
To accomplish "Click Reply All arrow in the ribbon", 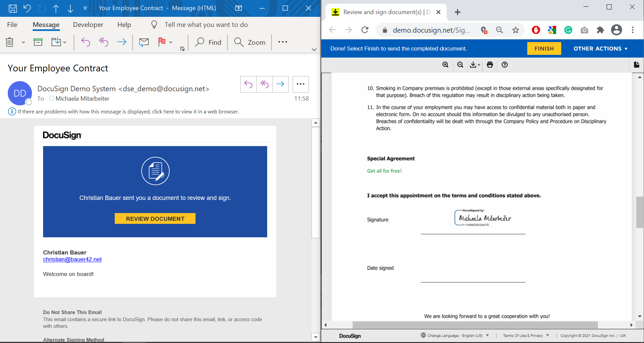I will pos(104,42).
